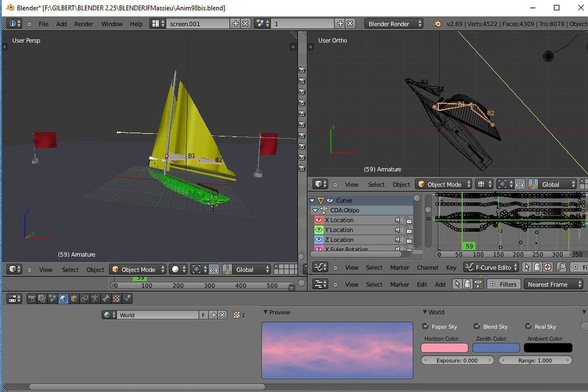This screenshot has width=588, height=392.
Task: Mute the Y Location channel speaker
Action: point(399,230)
